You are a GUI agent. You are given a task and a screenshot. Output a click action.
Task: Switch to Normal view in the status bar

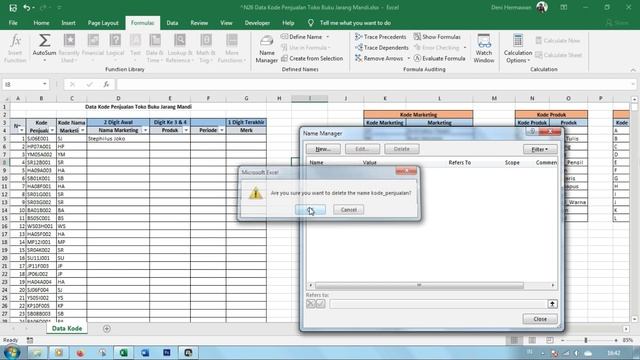[514, 340]
